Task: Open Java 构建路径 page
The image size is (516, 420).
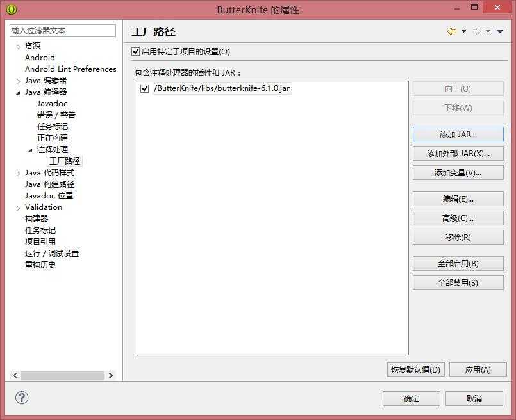Action: pyautogui.click(x=50, y=184)
